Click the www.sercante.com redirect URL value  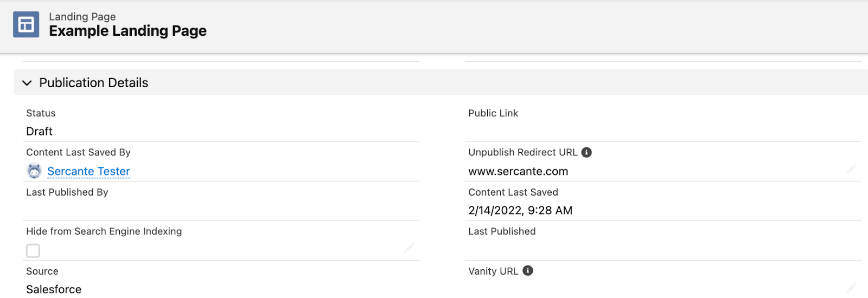click(518, 171)
